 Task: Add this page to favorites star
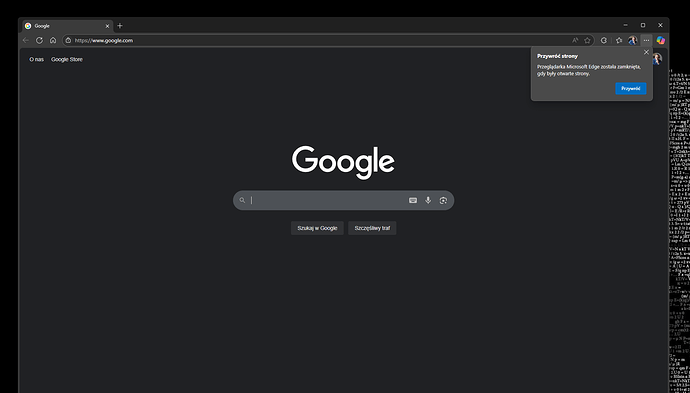pos(587,40)
